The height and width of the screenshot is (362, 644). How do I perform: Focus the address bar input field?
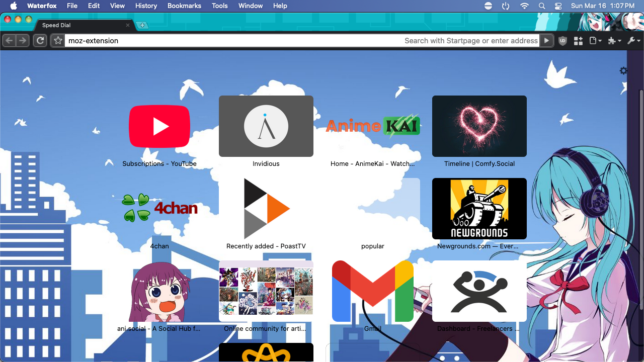(x=231, y=41)
